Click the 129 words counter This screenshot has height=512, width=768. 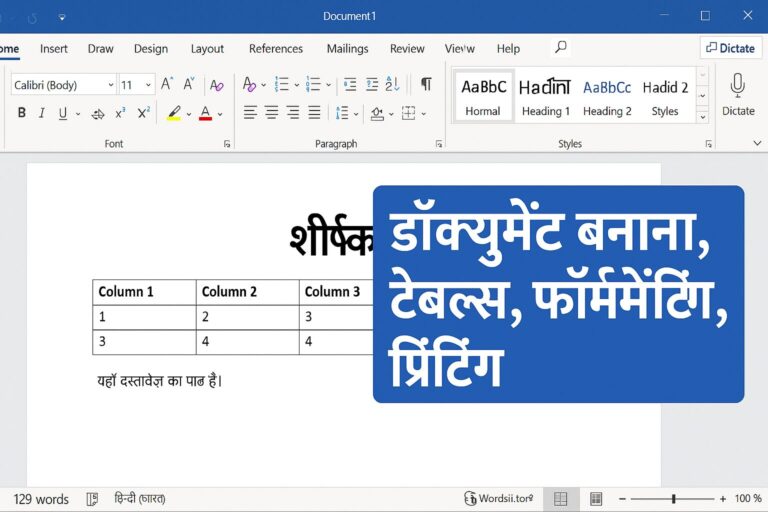click(x=41, y=499)
